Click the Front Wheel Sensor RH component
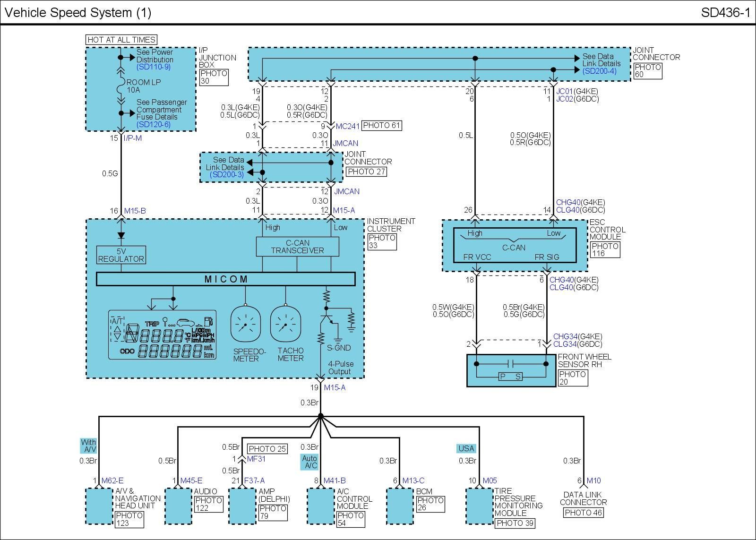Viewport: 756px width, 540px height. pos(511,370)
